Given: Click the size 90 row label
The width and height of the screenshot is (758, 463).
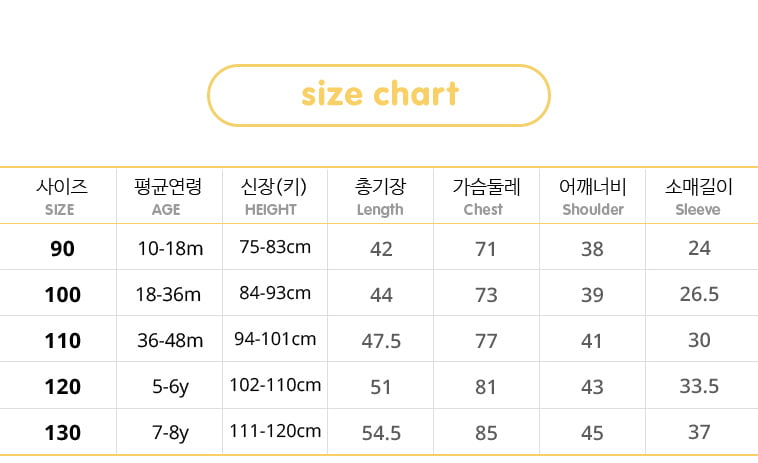Looking at the screenshot, I should pyautogui.click(x=62, y=249).
